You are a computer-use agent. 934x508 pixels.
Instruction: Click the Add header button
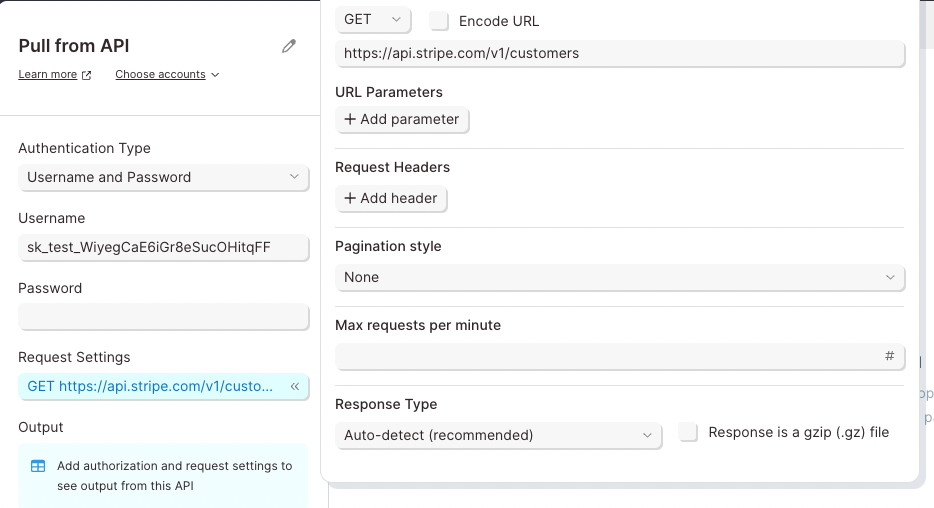pos(391,199)
